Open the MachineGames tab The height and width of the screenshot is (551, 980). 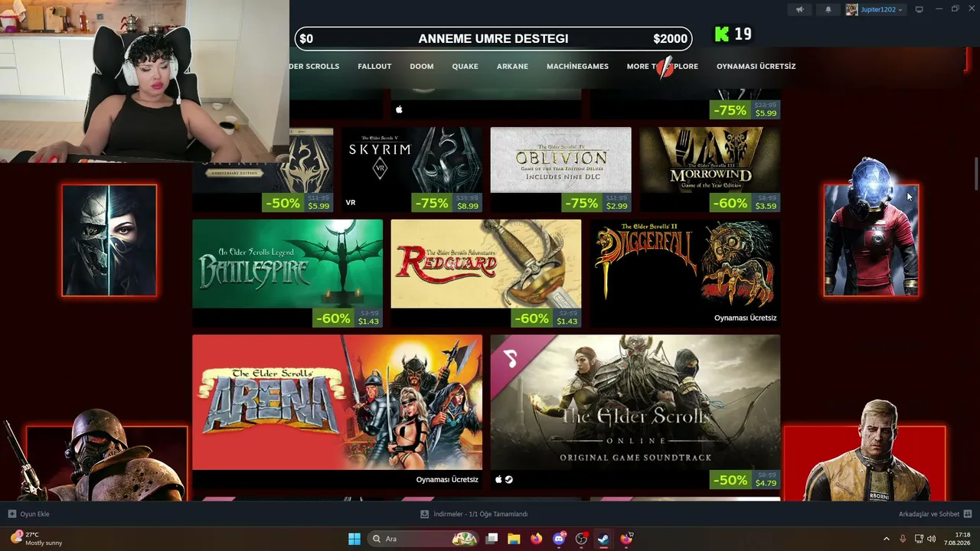pyautogui.click(x=577, y=67)
